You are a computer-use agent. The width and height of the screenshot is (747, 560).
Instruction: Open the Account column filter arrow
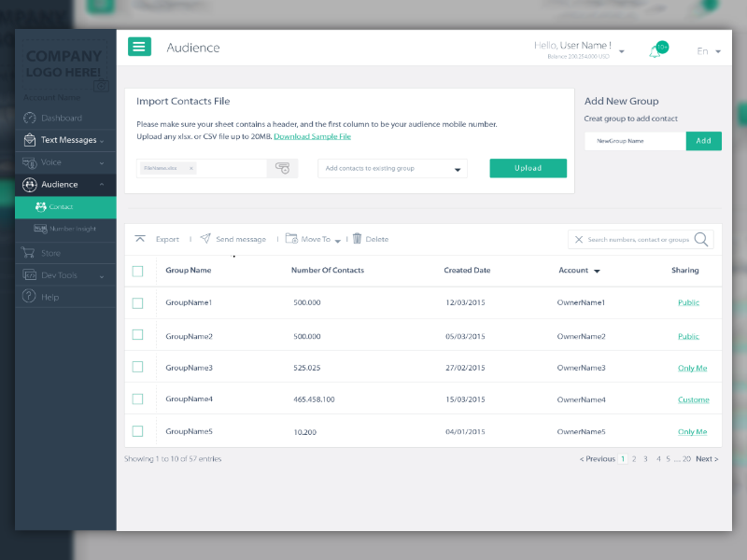(597, 271)
